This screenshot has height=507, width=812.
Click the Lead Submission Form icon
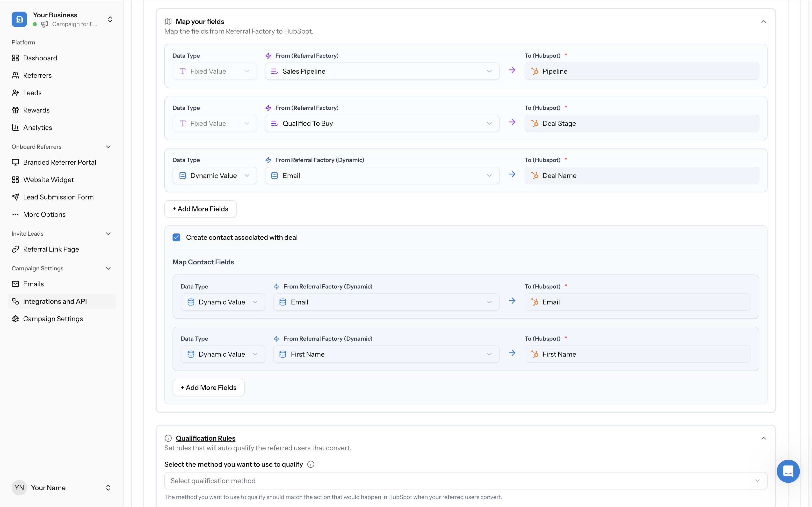coord(15,197)
